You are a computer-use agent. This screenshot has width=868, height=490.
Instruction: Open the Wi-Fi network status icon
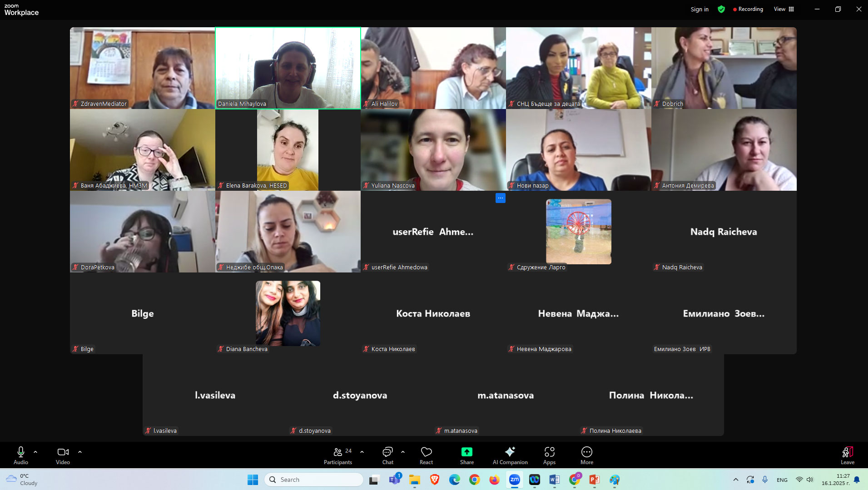tap(799, 480)
